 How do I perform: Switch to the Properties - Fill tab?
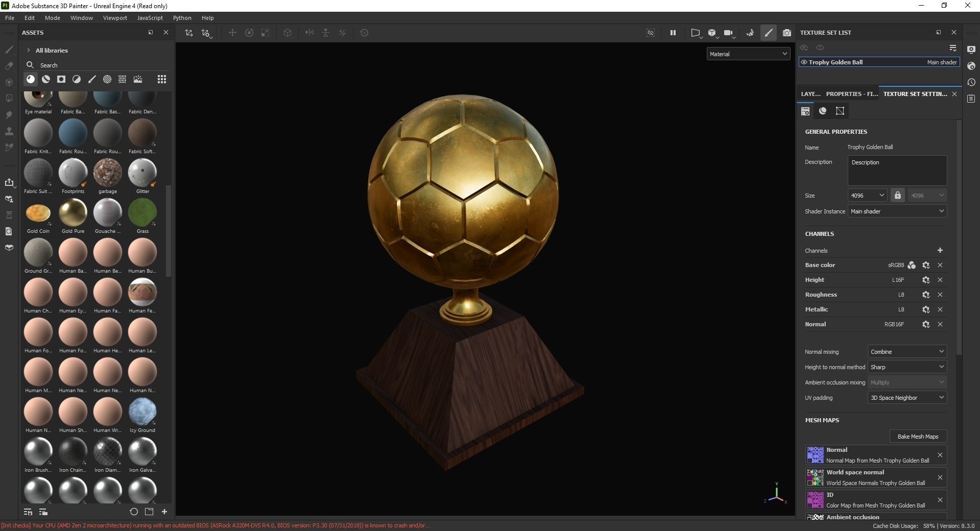coord(852,94)
